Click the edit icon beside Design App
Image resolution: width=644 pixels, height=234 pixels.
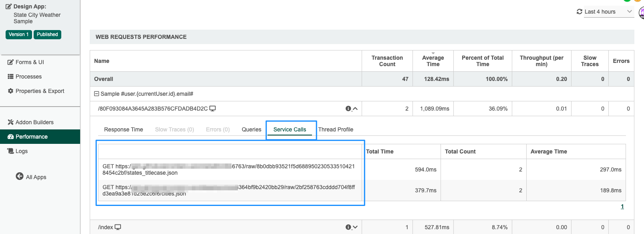[x=8, y=7]
